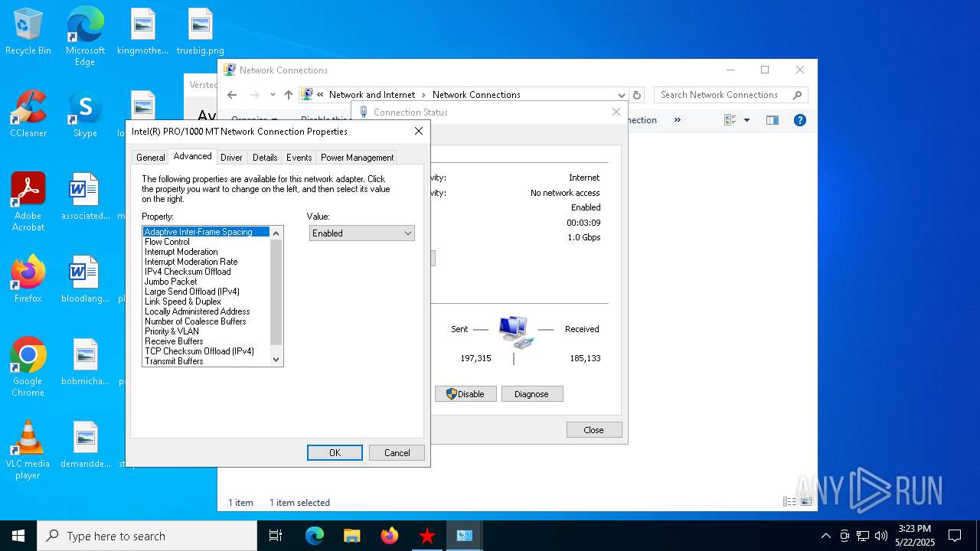The image size is (980, 551).
Task: Go up one level in Network Connections
Action: 288,95
